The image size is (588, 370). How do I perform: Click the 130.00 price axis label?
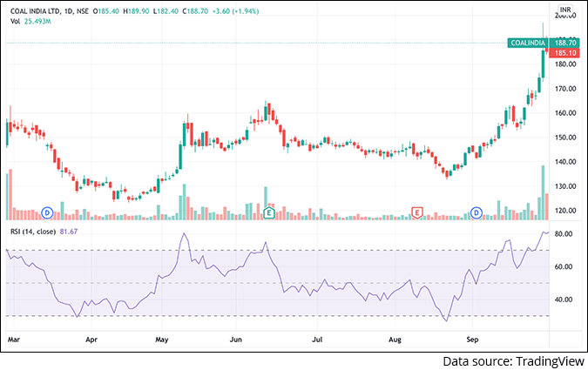(565, 186)
